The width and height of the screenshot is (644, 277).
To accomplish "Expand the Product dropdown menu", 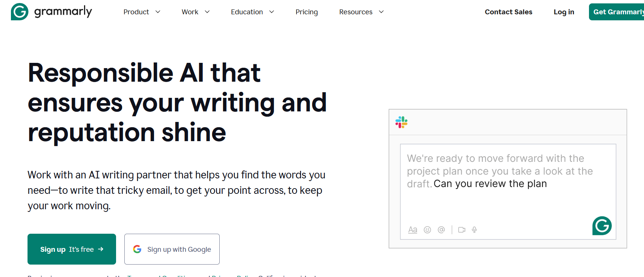I will point(142,12).
